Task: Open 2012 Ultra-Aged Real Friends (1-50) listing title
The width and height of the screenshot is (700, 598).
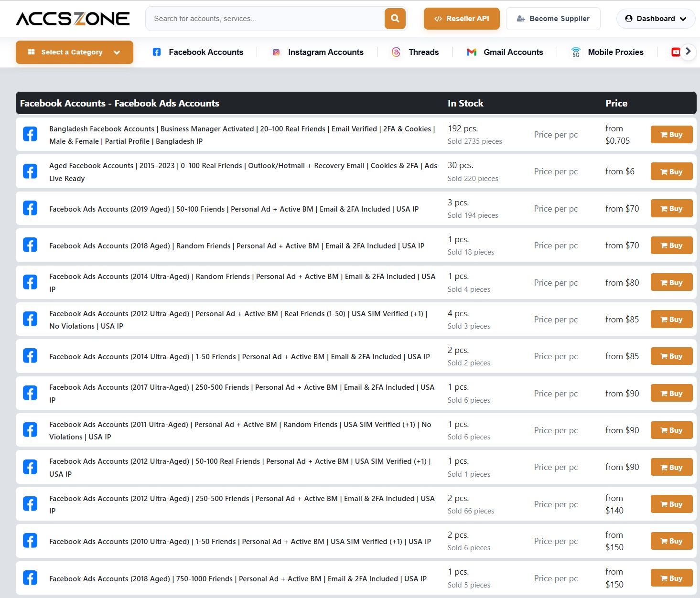Action: 238,320
